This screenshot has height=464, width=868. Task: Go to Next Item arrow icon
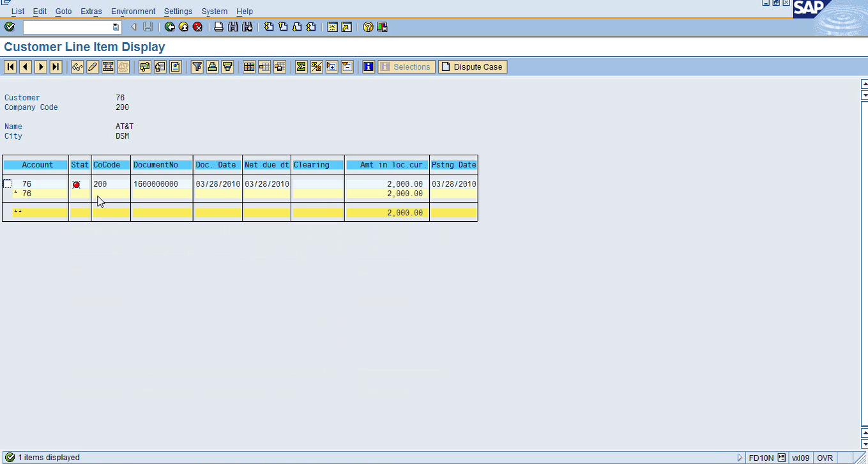(x=41, y=66)
